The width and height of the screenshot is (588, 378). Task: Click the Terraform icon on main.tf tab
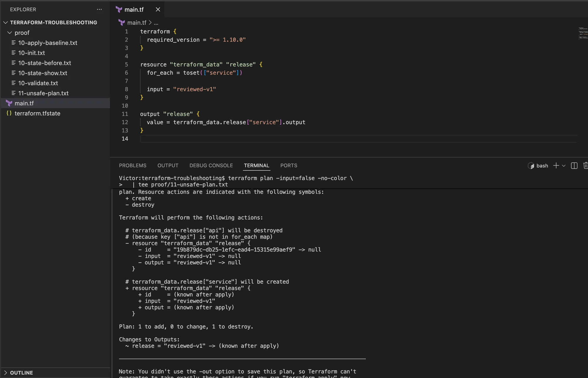coord(119,9)
